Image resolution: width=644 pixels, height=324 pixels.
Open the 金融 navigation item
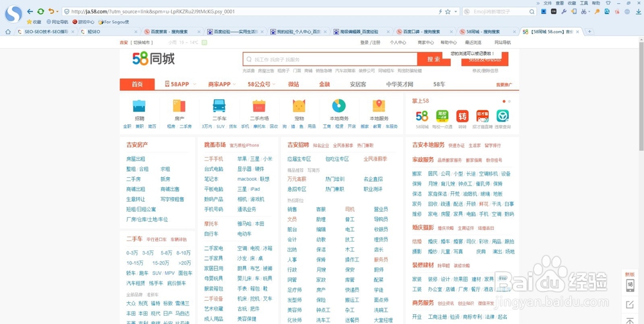(x=325, y=84)
